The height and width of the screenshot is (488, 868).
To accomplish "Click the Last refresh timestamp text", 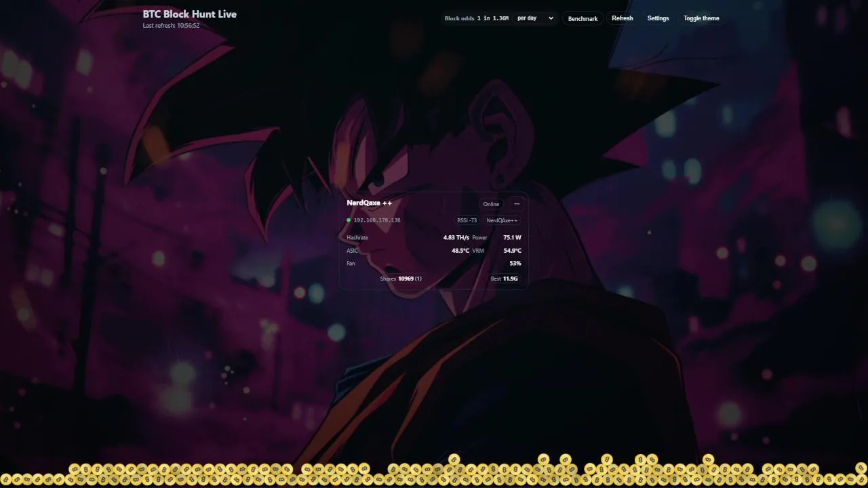I will 171,26.
